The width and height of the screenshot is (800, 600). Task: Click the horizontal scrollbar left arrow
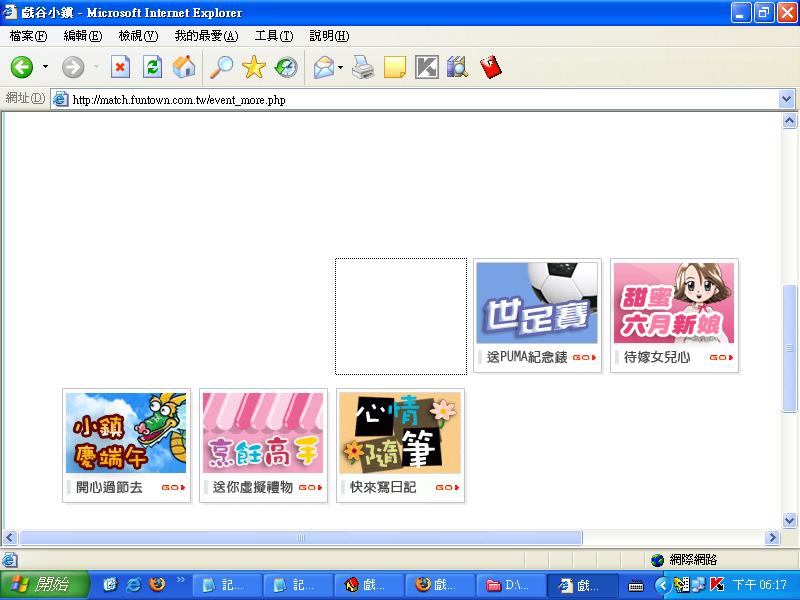pyautogui.click(x=10, y=537)
